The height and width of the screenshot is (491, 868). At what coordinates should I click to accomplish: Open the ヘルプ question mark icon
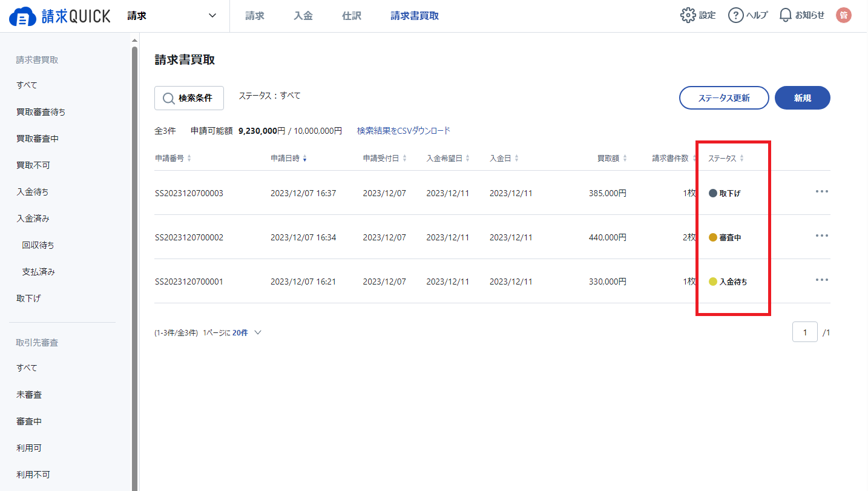coord(735,16)
